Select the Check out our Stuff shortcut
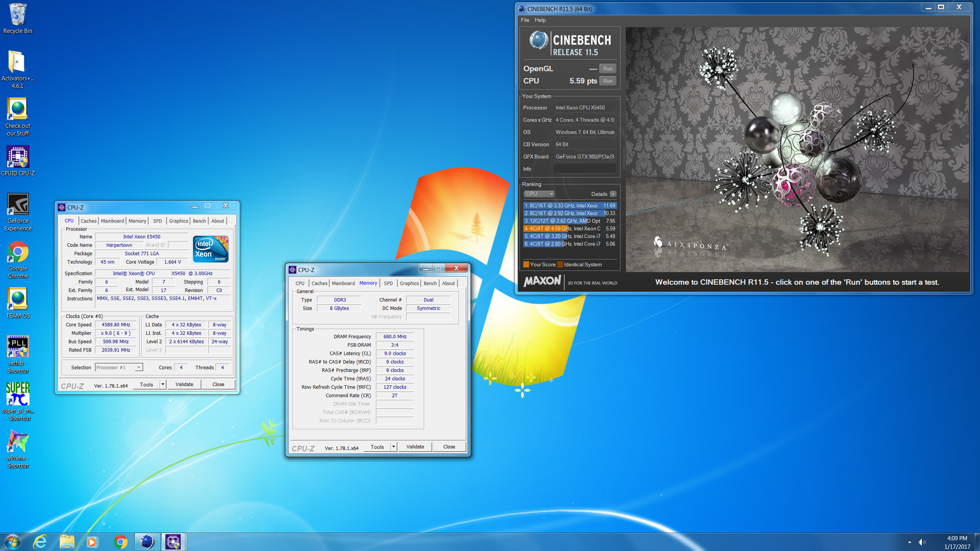Screen dimensions: 980x551 coord(18,117)
